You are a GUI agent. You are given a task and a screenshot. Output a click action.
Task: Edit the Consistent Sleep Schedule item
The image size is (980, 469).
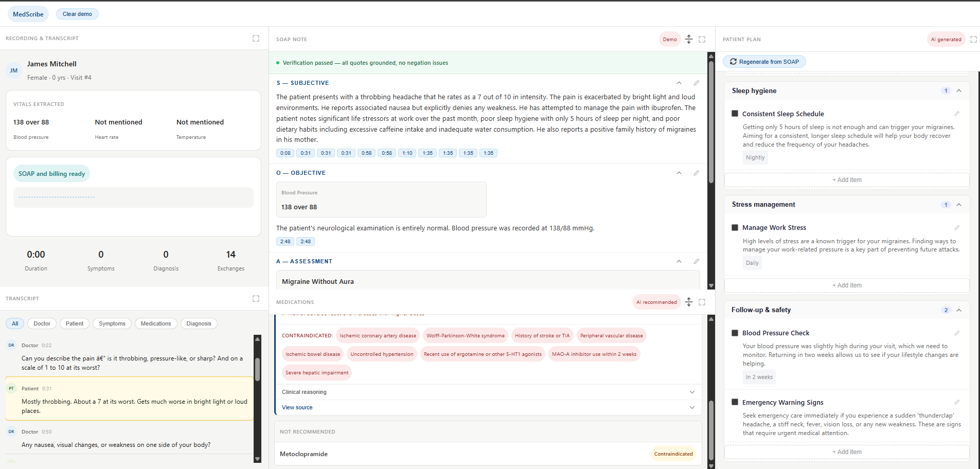pos(957,114)
